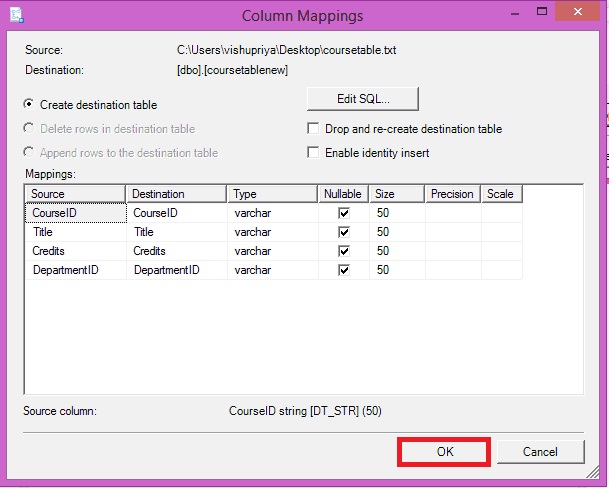The image size is (609, 488).
Task: Open Credits destination cell dropdown
Action: [x=177, y=251]
